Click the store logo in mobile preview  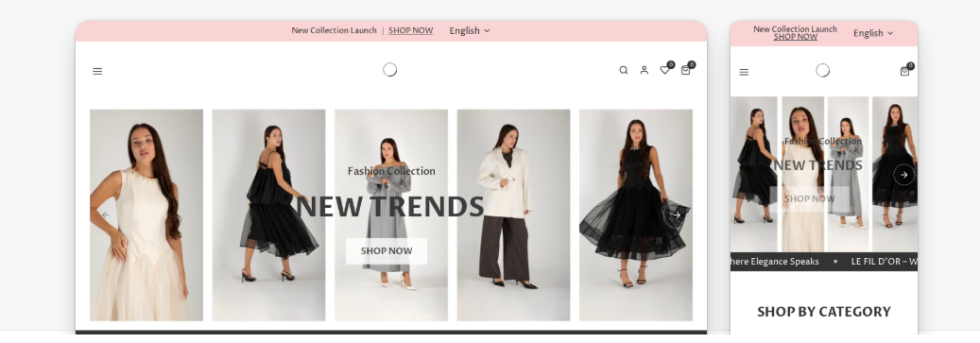(x=823, y=71)
